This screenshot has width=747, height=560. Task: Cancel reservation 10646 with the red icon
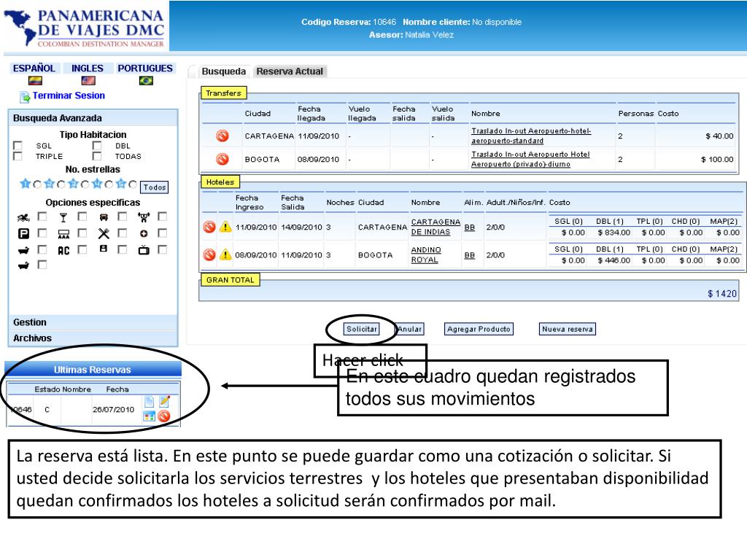pyautogui.click(x=164, y=416)
